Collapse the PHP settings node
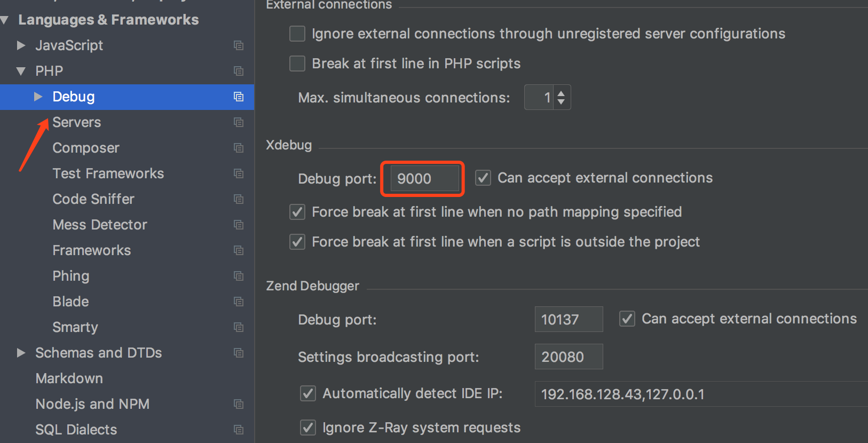This screenshot has height=443, width=868. tap(21, 71)
